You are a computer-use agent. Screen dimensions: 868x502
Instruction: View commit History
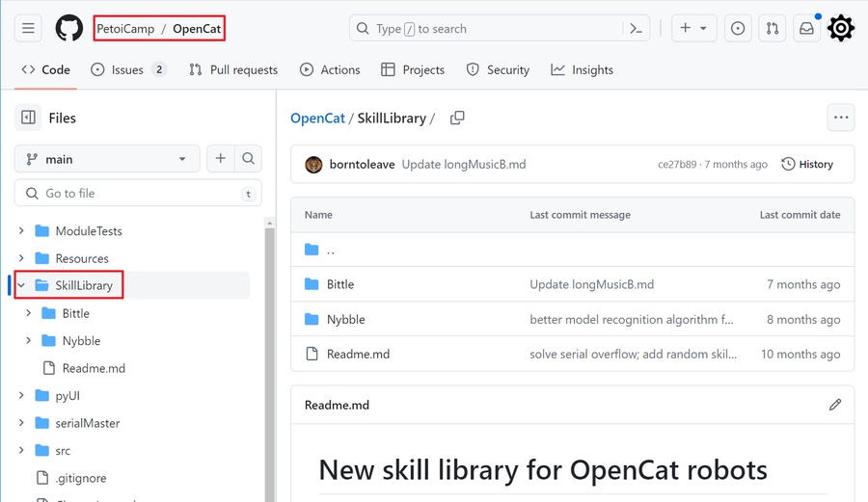(806, 164)
